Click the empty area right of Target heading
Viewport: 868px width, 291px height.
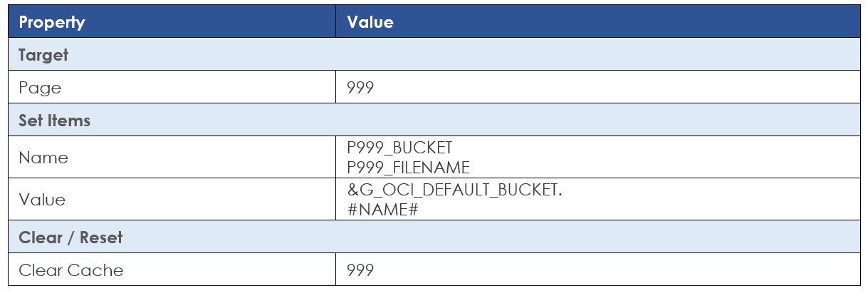coord(463,54)
